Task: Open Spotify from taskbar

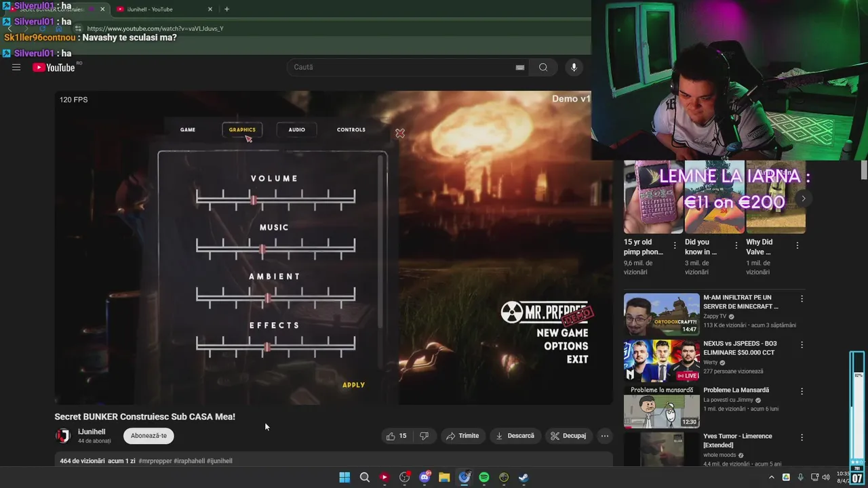Action: point(484,477)
